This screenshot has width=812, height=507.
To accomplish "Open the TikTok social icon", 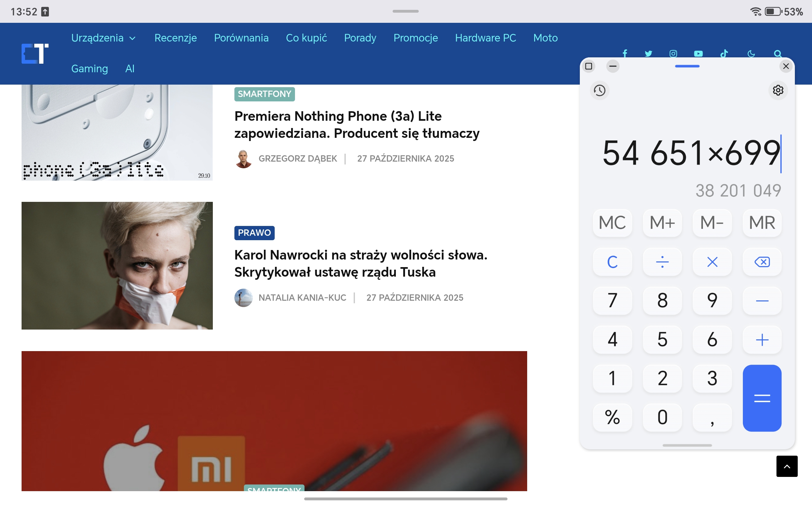I will pyautogui.click(x=724, y=54).
